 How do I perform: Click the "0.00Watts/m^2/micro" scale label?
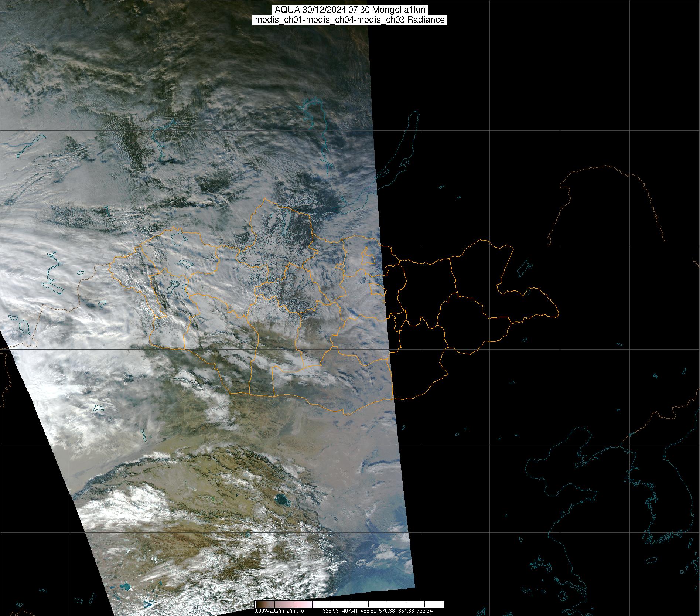coord(279,611)
